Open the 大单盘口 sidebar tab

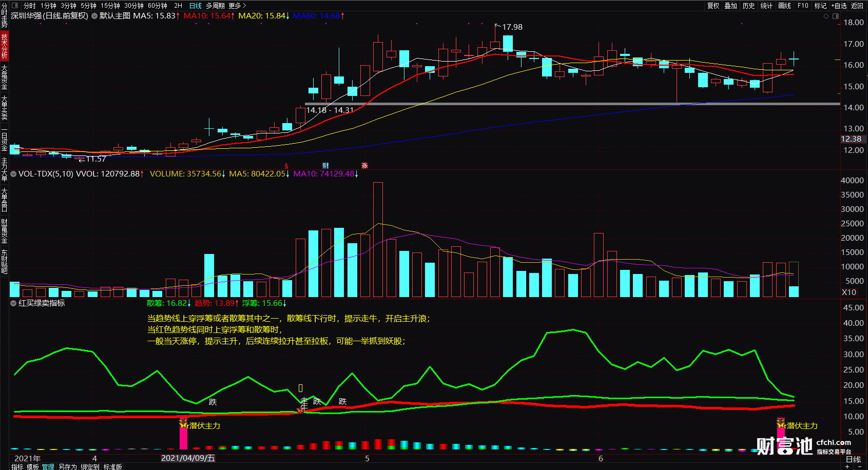4,200
